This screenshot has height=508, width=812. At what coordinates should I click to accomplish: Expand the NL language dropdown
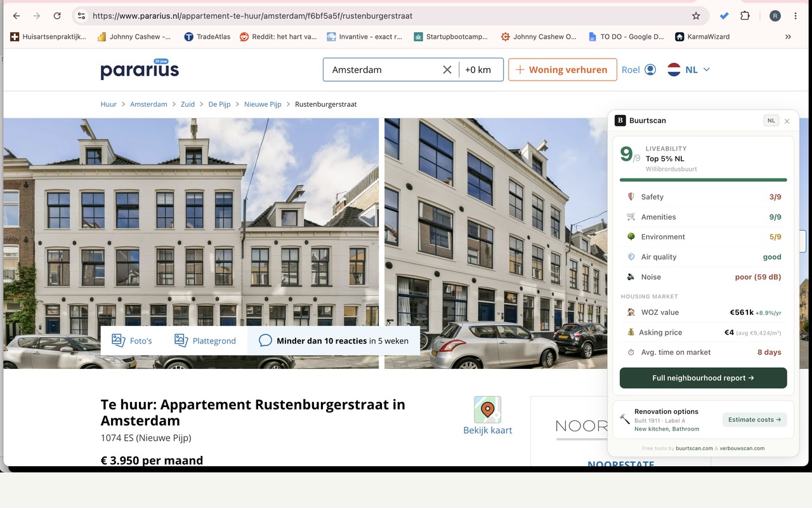707,70
